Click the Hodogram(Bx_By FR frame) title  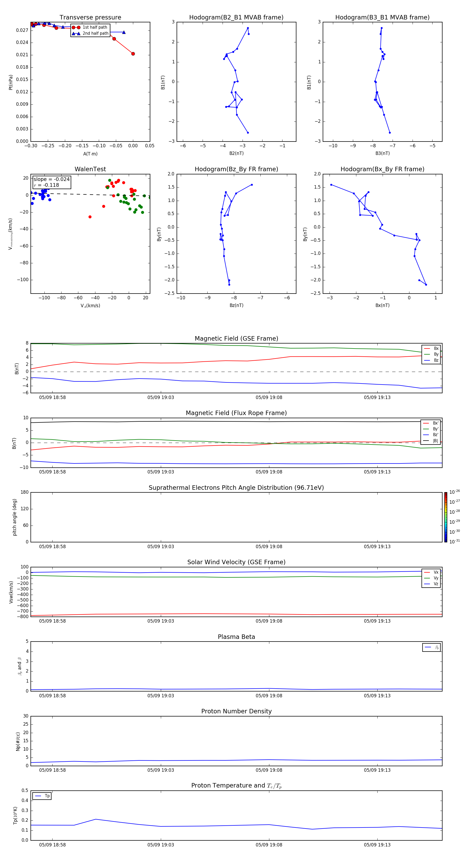pos(382,169)
